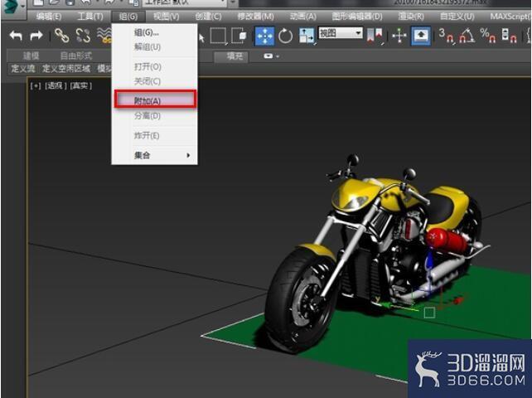
Task: Click the Use Pivot Point Center icon
Action: [375, 36]
